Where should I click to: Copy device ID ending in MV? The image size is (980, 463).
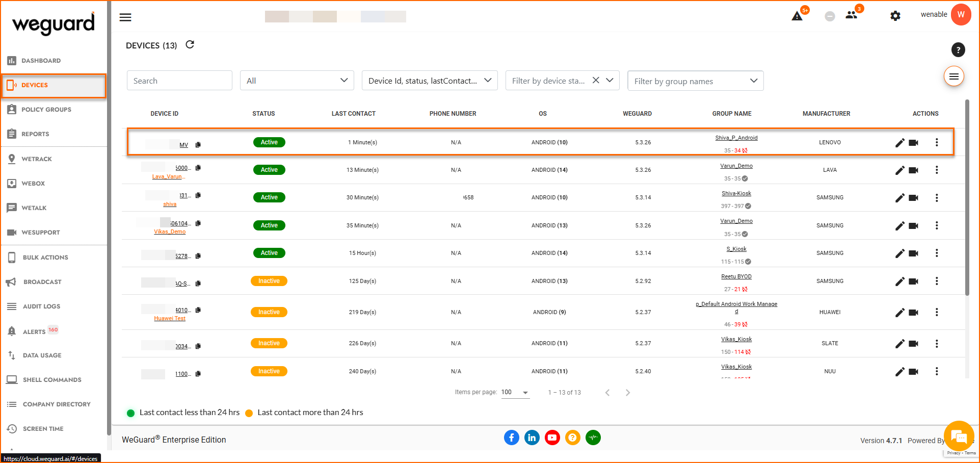198,145
